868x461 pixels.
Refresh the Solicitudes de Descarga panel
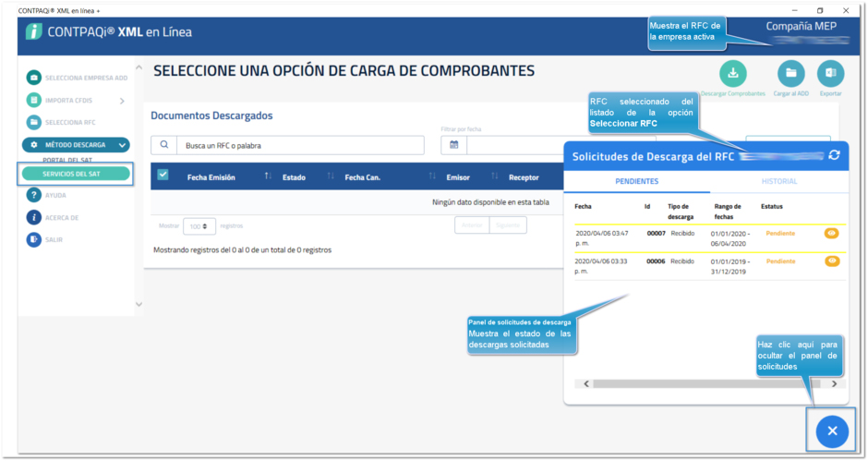834,155
